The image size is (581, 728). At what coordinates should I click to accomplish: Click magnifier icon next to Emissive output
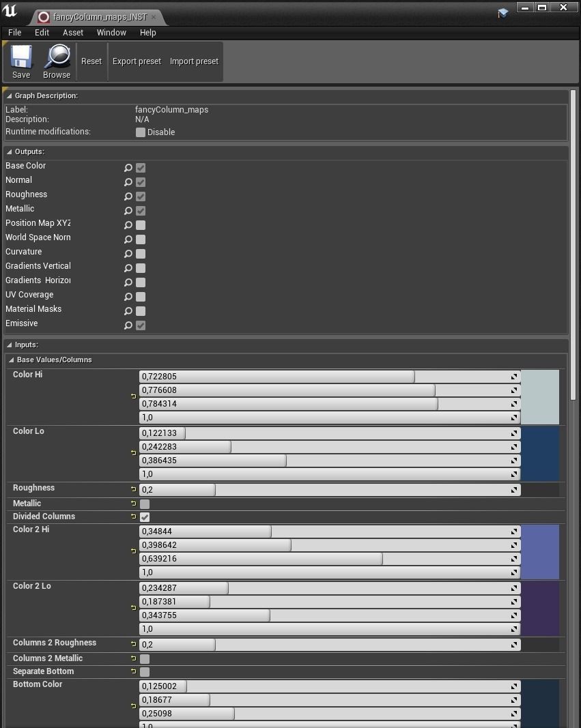128,325
